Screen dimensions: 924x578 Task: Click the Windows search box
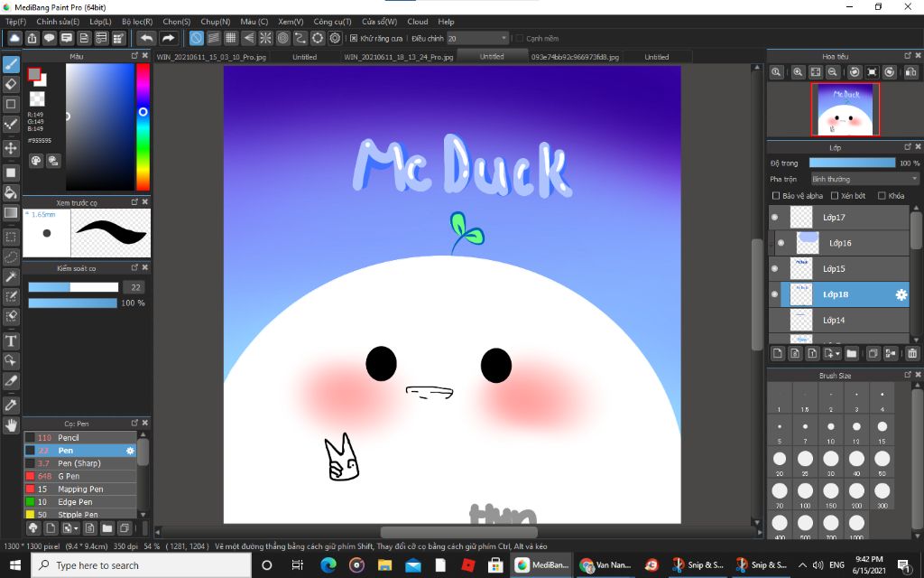tap(142, 565)
